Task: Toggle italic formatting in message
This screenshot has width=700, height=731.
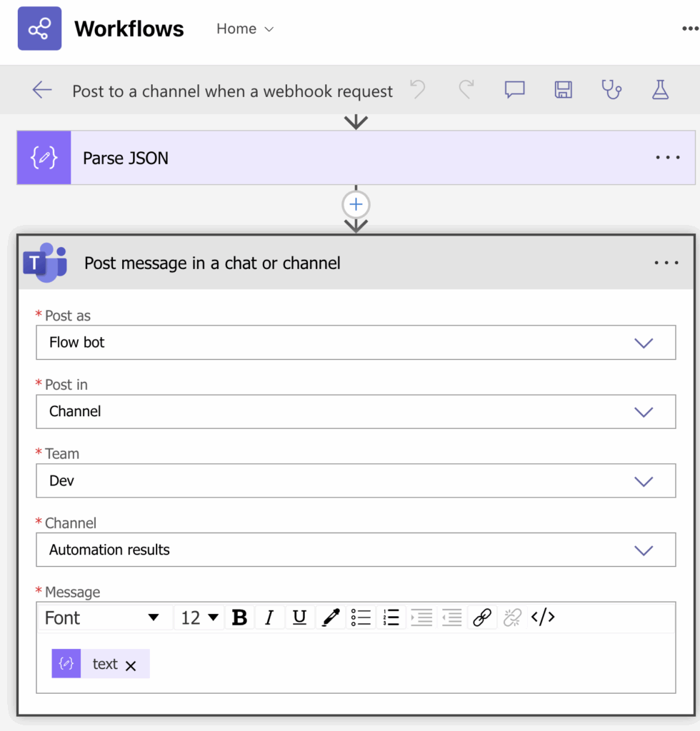Action: [269, 617]
